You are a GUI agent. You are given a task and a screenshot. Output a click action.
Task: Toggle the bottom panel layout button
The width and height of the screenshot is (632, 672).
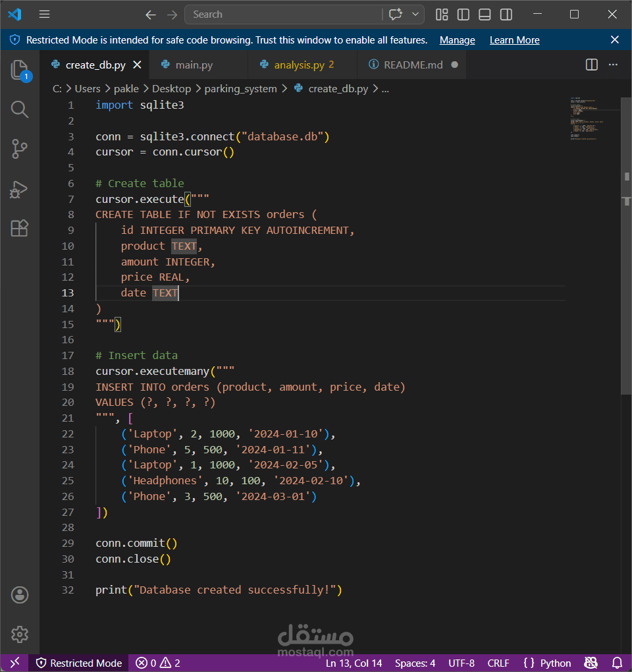click(x=485, y=14)
